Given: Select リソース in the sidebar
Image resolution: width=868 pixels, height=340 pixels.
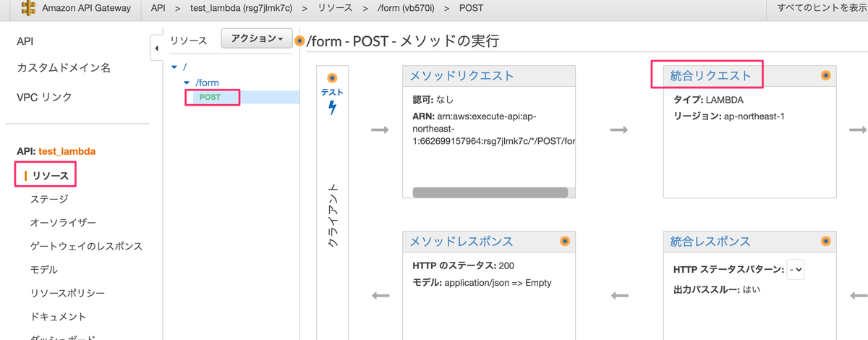Looking at the screenshot, I should 50,175.
